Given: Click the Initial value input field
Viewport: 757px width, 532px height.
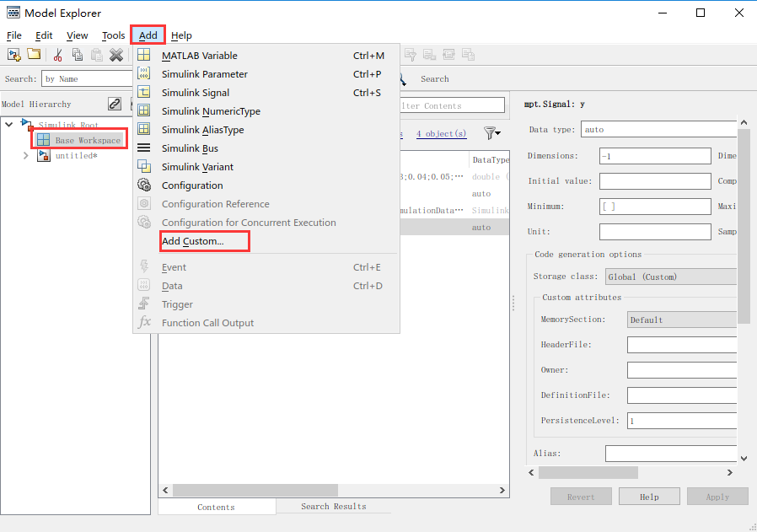Looking at the screenshot, I should pyautogui.click(x=655, y=181).
